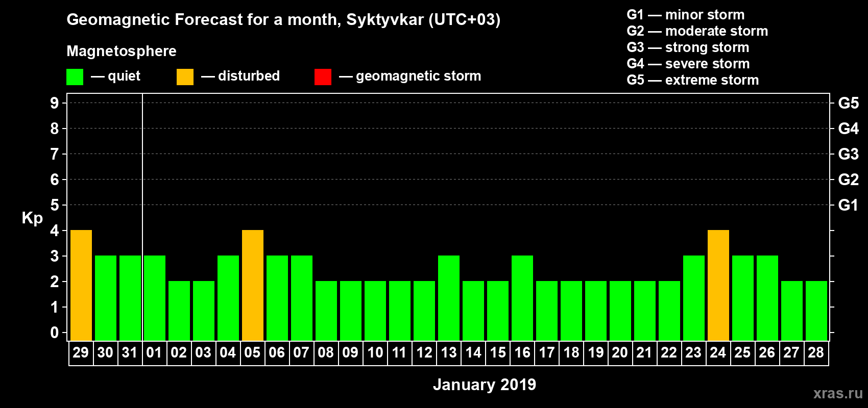Click the 'quiet' legend label
The width and height of the screenshot is (868, 408).
(124, 76)
